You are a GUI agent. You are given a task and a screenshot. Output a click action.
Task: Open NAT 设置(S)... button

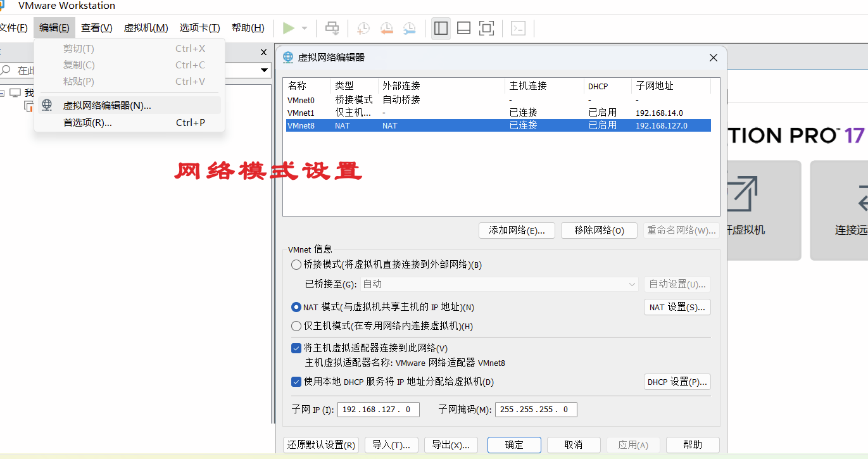(677, 307)
